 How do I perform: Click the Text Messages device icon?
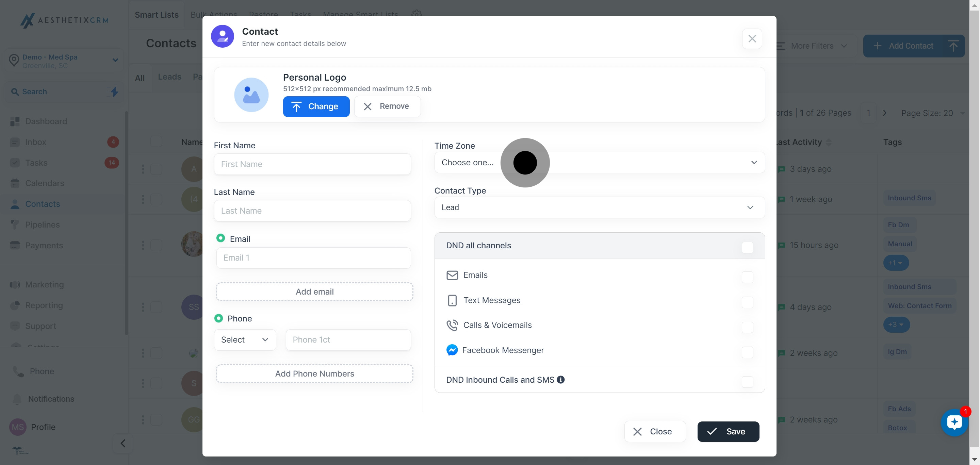(452, 300)
